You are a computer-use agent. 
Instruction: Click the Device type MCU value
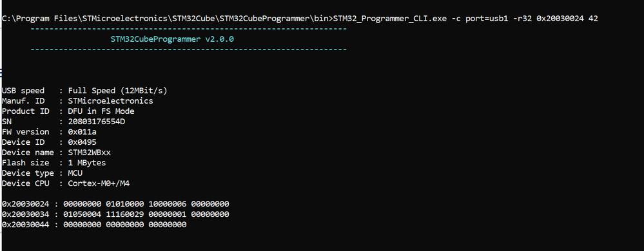[75, 173]
